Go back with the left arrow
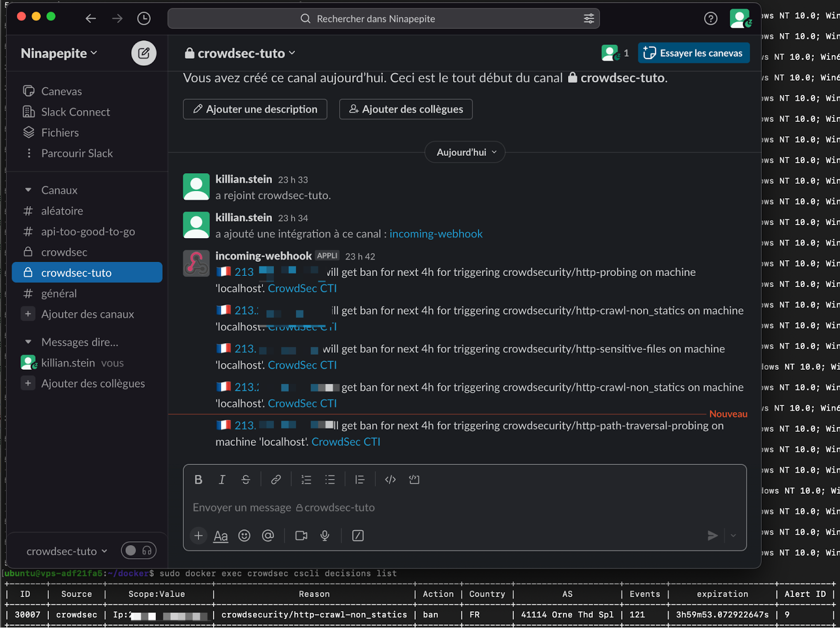The width and height of the screenshot is (840, 628). tap(91, 19)
